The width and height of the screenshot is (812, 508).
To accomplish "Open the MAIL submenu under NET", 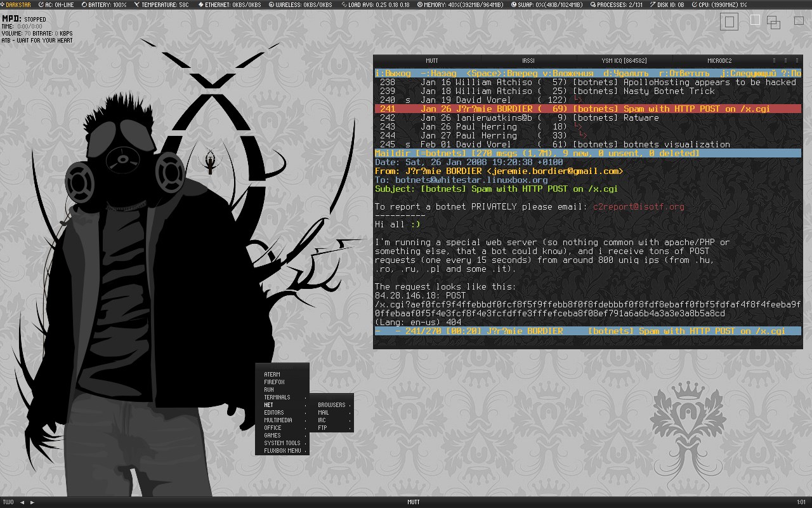I will coord(332,413).
